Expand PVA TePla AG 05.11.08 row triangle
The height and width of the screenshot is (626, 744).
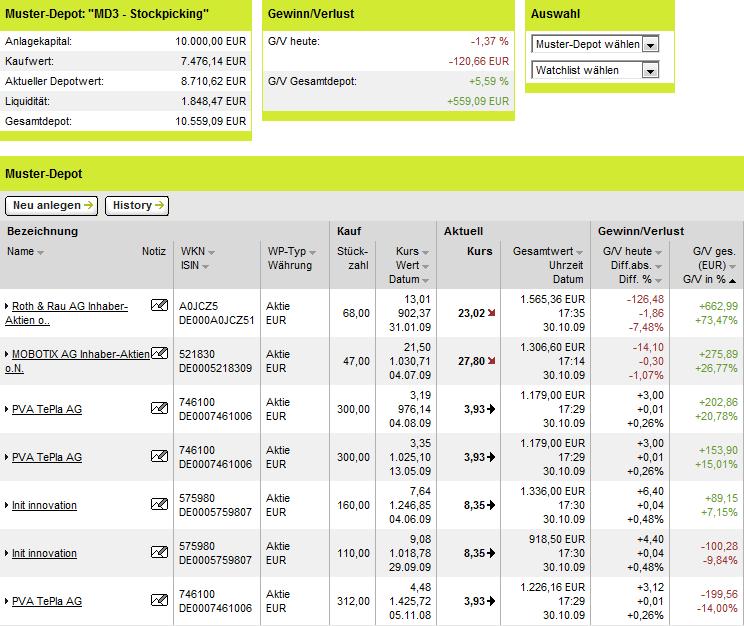pos(7,601)
